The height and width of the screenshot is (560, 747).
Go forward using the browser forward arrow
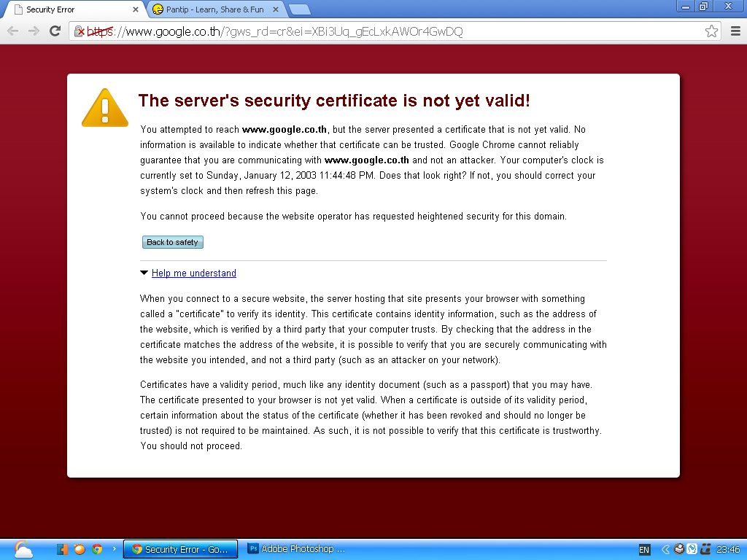pyautogui.click(x=34, y=31)
